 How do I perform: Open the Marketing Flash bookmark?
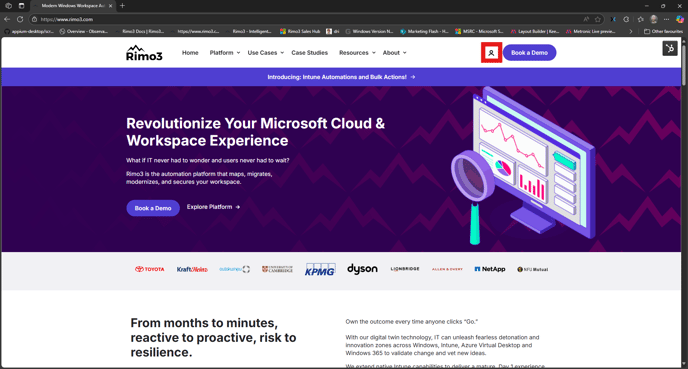click(x=424, y=32)
